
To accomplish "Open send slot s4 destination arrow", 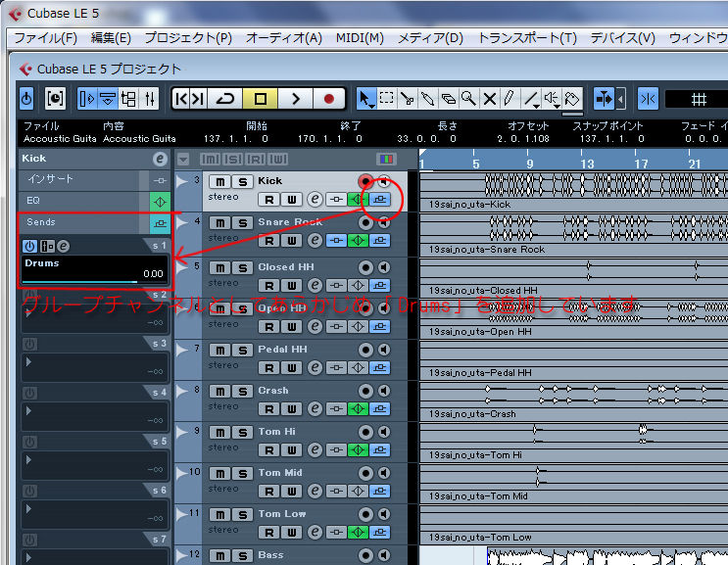I will [x=28, y=411].
